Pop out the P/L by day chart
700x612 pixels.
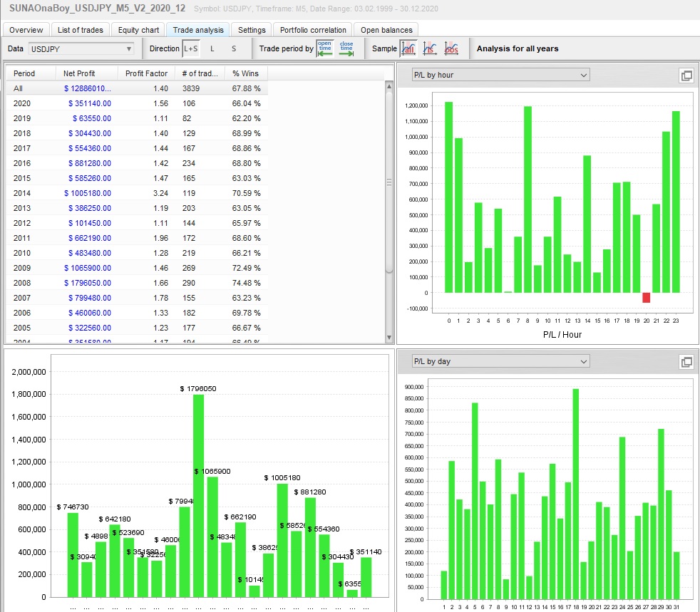click(686, 362)
